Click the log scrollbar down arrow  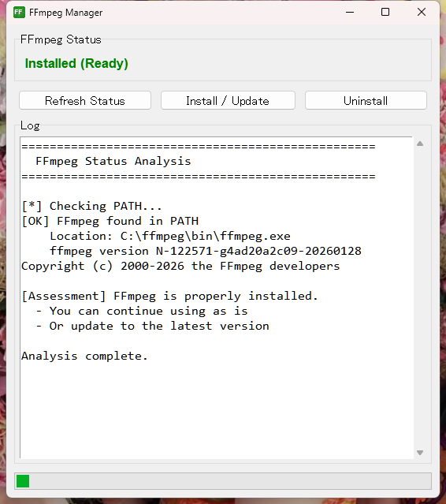click(x=420, y=453)
